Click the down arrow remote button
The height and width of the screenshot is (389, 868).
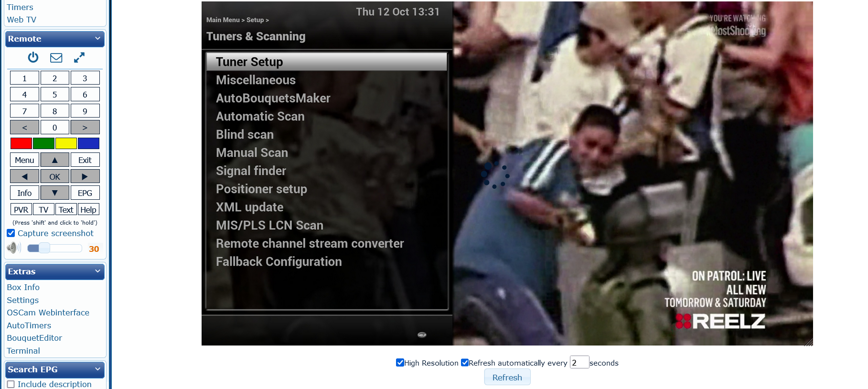tap(54, 193)
